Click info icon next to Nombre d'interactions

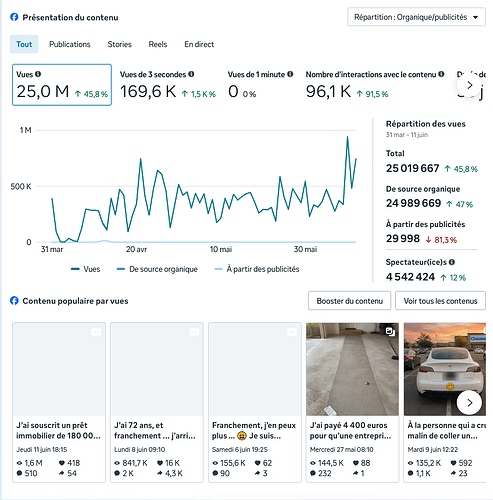[x=441, y=74]
